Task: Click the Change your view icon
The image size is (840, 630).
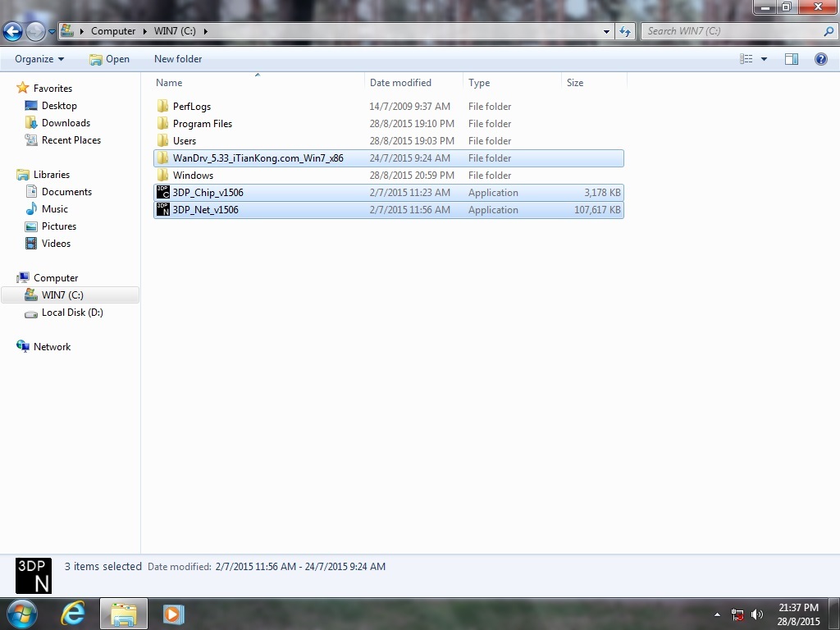Action: pyautogui.click(x=746, y=59)
